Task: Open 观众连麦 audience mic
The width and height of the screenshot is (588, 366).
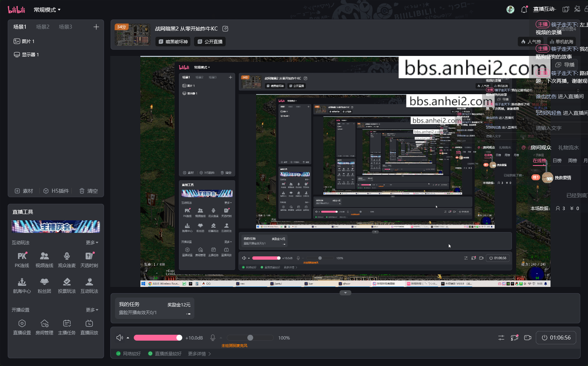Action: coord(67,260)
